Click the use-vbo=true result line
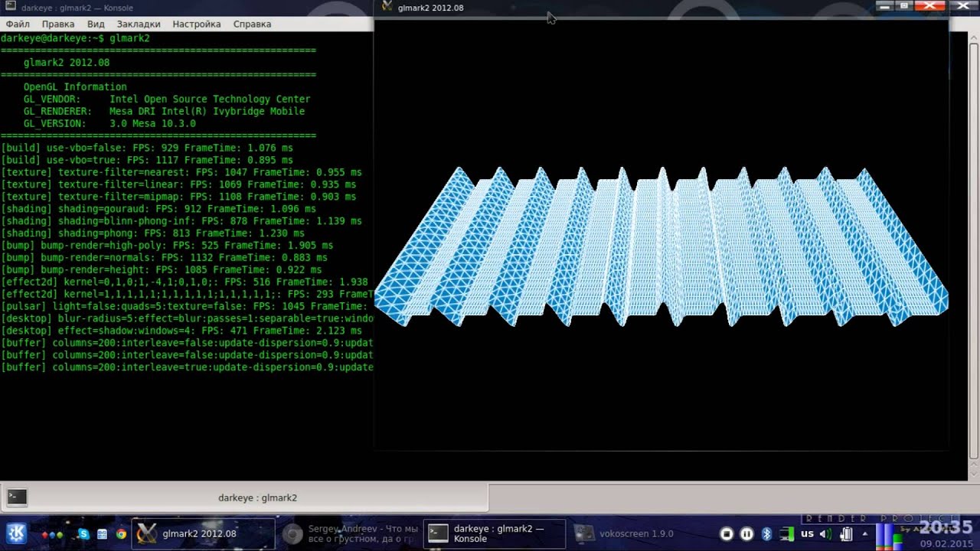 [147, 160]
